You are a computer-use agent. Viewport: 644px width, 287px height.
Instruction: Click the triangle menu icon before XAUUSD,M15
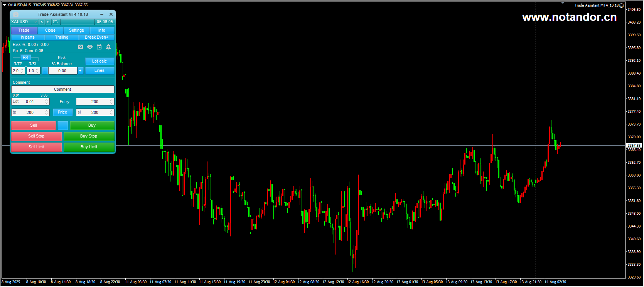pyautogui.click(x=4, y=5)
